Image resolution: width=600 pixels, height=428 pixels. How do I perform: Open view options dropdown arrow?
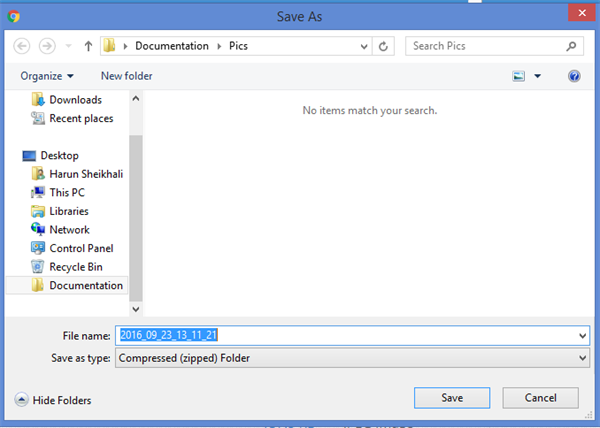pyautogui.click(x=537, y=76)
